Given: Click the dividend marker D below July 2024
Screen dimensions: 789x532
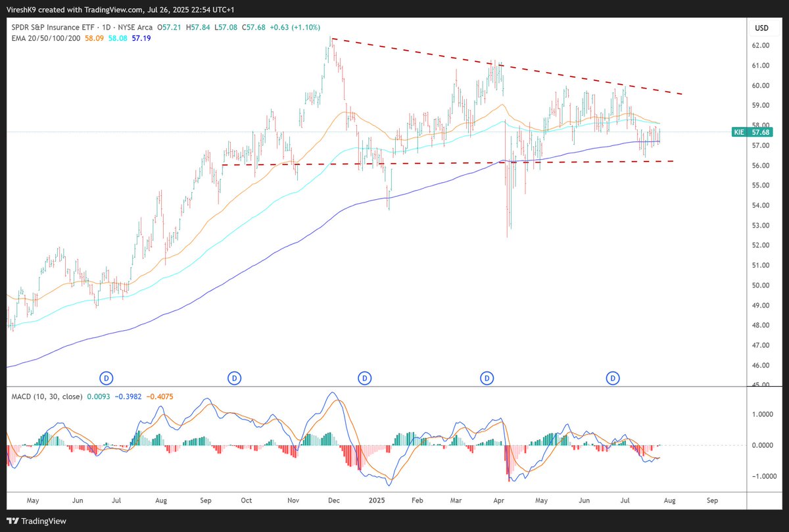Looking at the screenshot, I should pyautogui.click(x=107, y=378).
